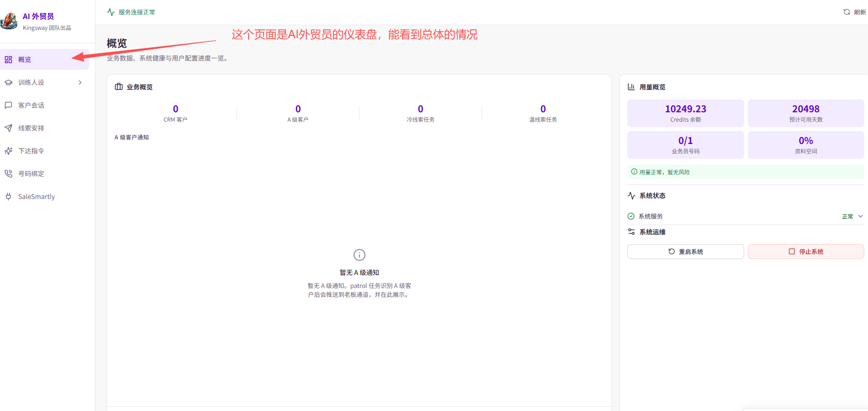
Task: Click the info icon in the 用量正常 banner
Action: coord(634,172)
